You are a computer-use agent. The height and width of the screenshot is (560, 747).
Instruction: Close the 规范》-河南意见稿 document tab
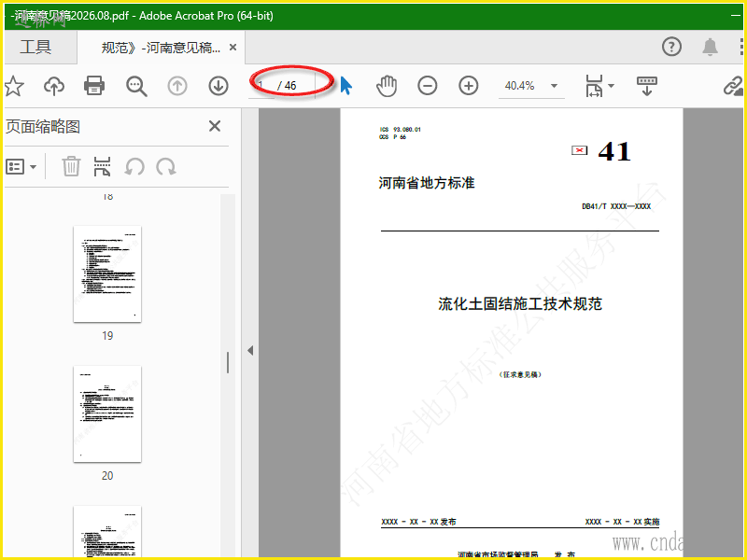pos(233,48)
